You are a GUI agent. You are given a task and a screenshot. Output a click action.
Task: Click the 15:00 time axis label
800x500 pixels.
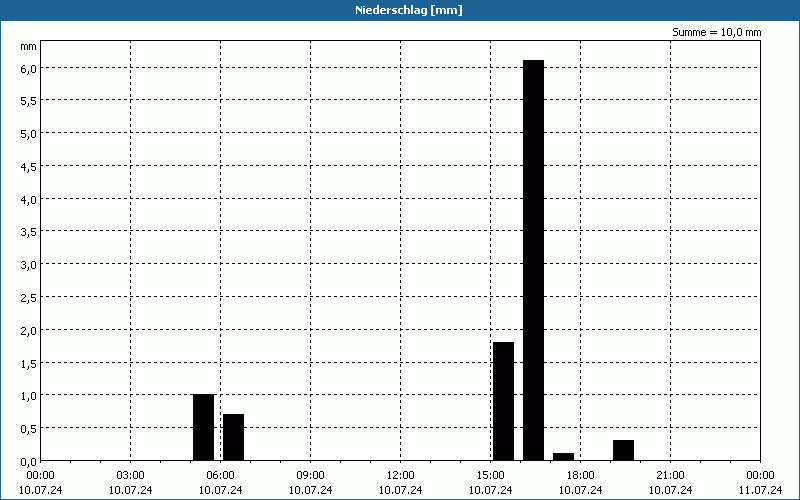point(490,476)
